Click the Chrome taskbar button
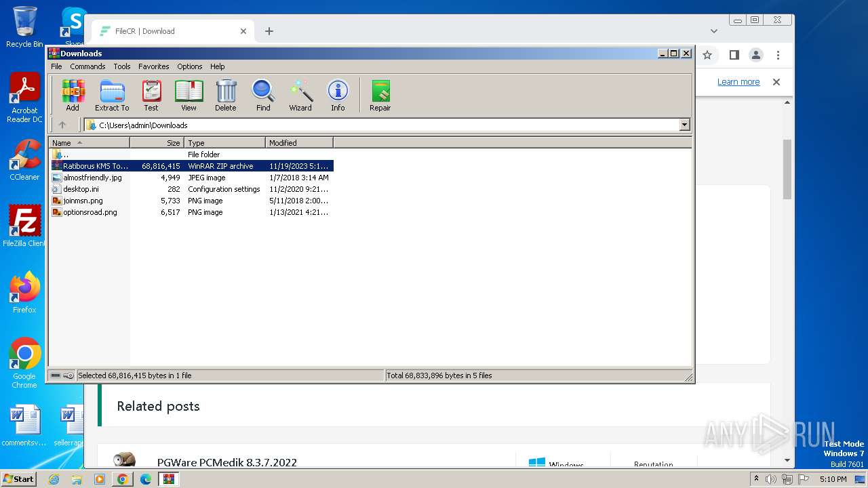This screenshot has height=488, width=868. (x=123, y=479)
